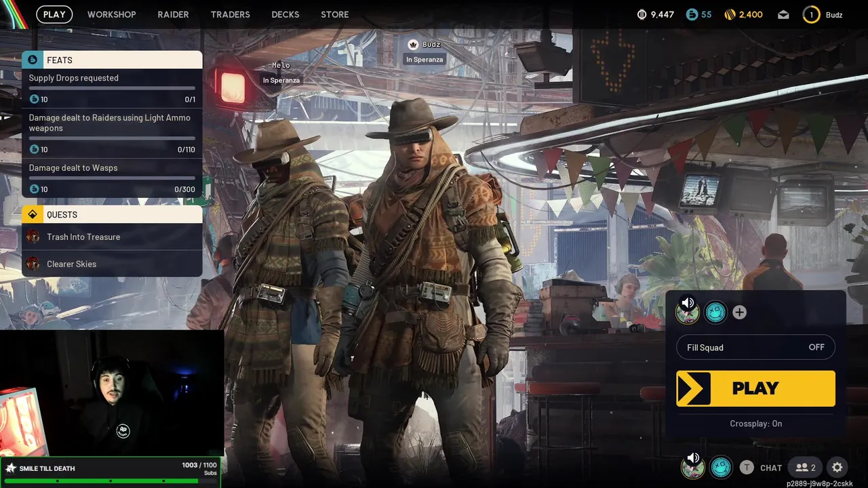Open the PLAY tab in top navigation
This screenshot has width=868, height=488.
[54, 14]
